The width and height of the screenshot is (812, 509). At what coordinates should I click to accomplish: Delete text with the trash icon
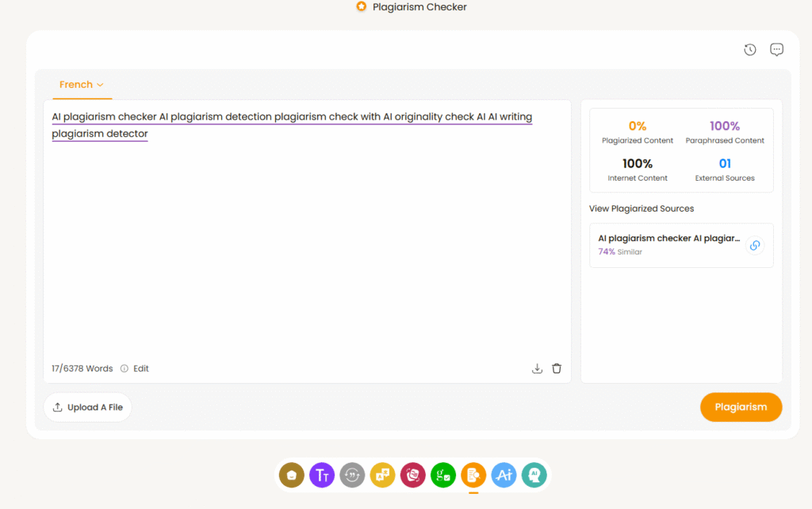tap(557, 369)
